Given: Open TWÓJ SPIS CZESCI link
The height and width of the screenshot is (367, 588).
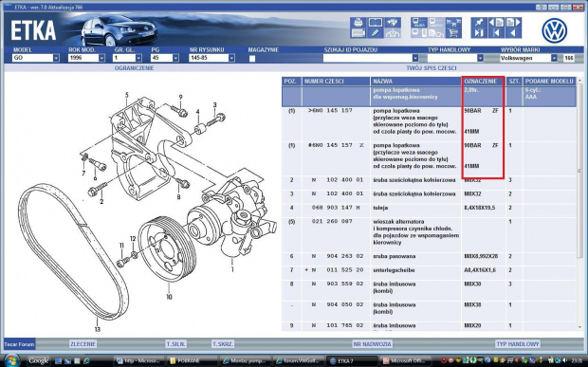Looking at the screenshot, I should coord(432,68).
